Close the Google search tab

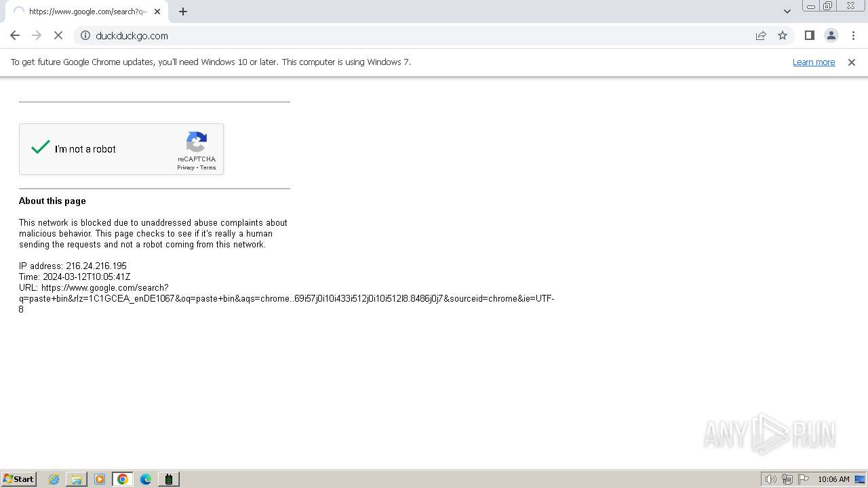(x=157, y=12)
